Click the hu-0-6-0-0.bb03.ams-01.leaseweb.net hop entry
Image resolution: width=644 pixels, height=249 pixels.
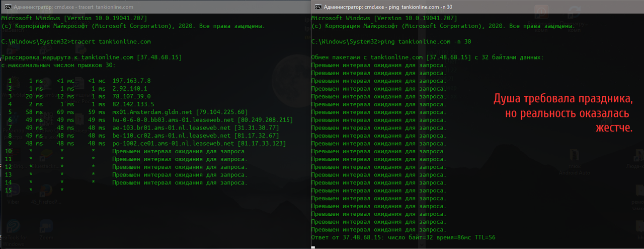[203, 120]
